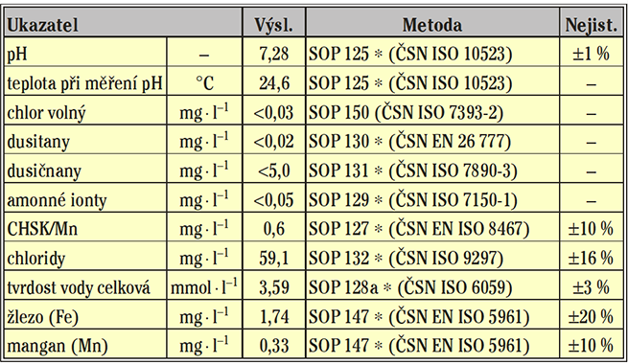Click the °C unit cell
This screenshot has height=364, width=628.
pyautogui.click(x=204, y=81)
